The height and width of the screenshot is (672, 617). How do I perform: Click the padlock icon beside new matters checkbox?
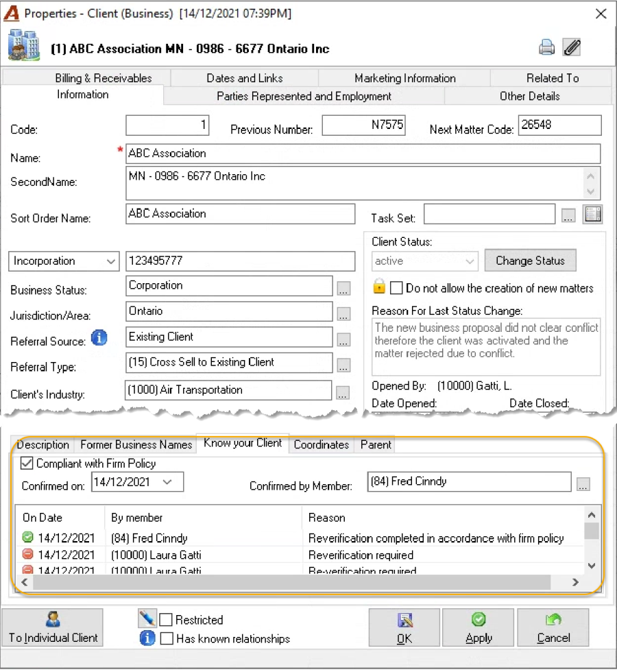[379, 287]
